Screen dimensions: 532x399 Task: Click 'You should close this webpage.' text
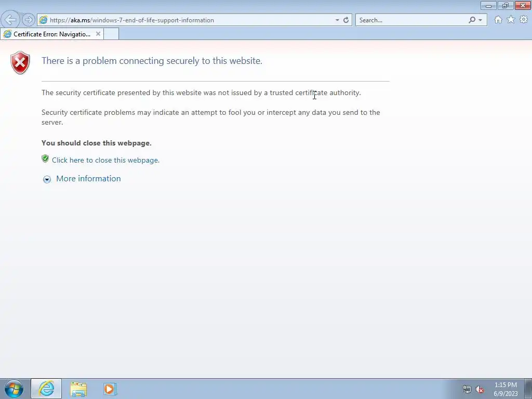pos(96,143)
